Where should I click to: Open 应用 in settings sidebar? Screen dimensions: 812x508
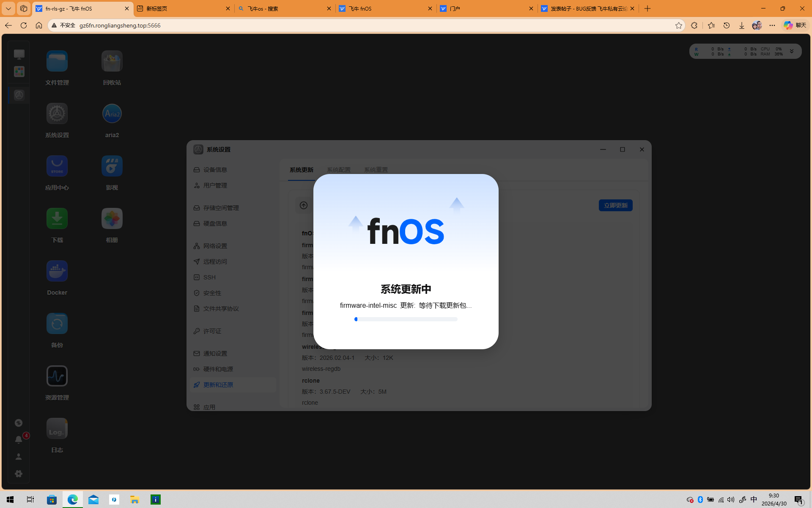point(233,407)
